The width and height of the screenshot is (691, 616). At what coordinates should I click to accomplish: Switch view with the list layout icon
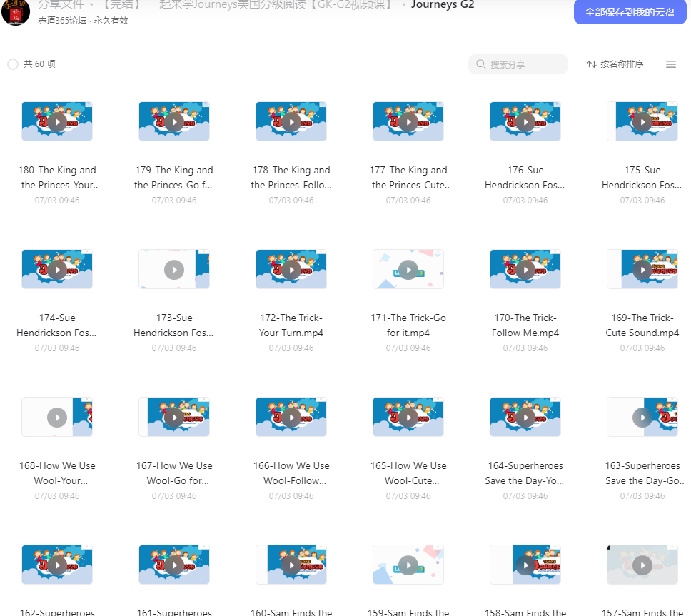(x=671, y=64)
